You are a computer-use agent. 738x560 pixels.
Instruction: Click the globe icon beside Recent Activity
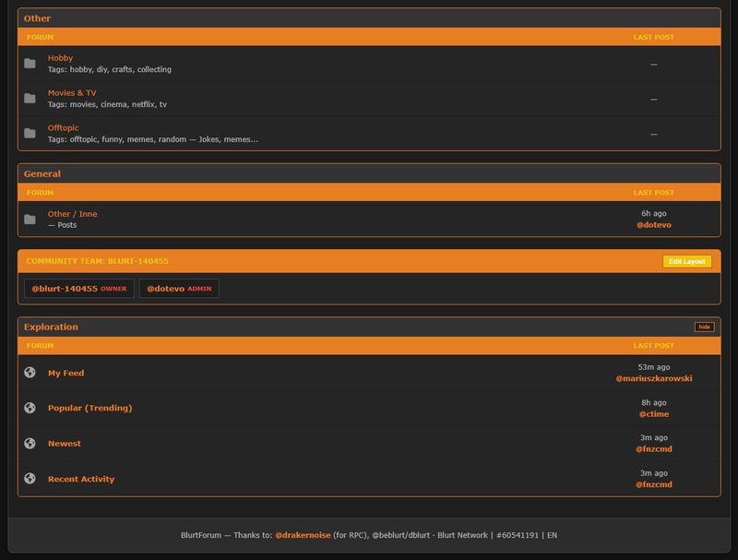pyautogui.click(x=30, y=478)
